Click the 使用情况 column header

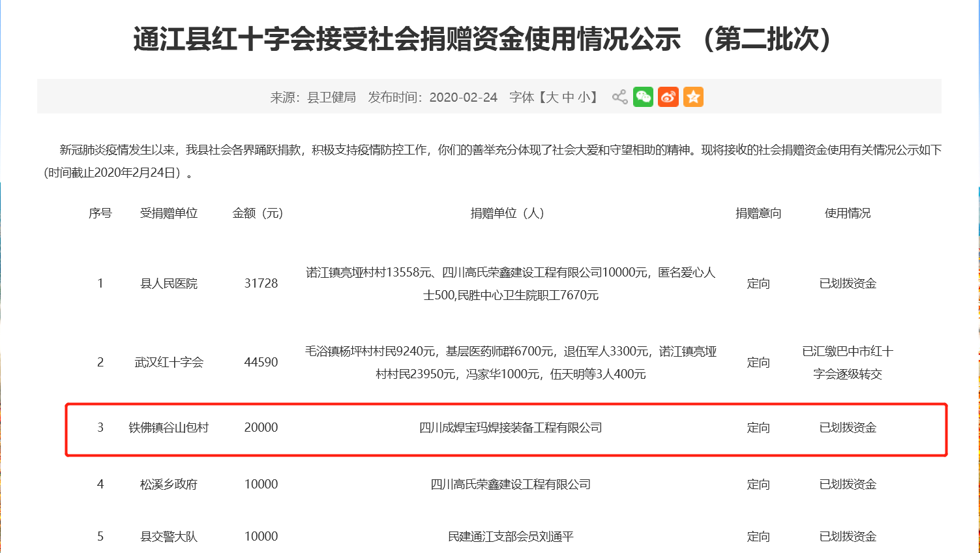(848, 213)
